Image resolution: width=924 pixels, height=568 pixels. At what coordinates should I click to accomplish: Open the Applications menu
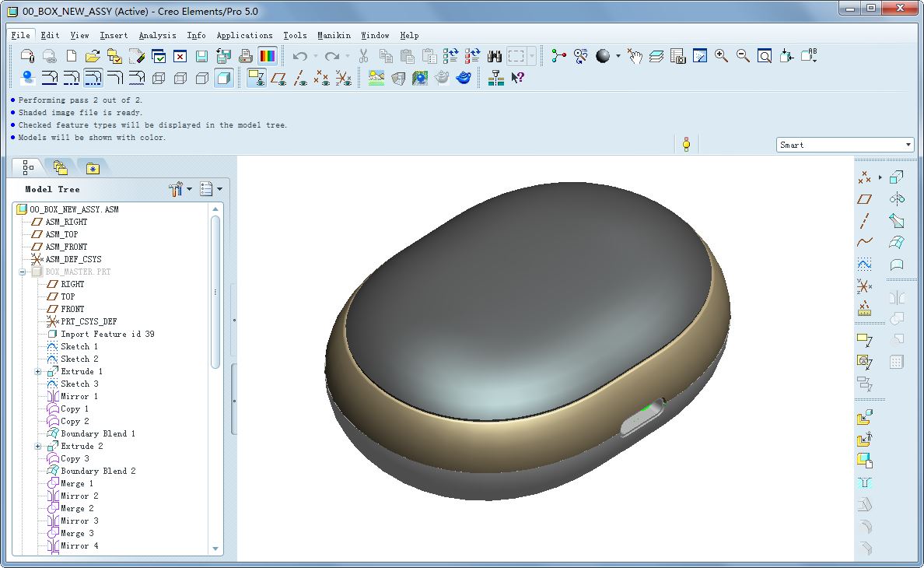click(244, 35)
